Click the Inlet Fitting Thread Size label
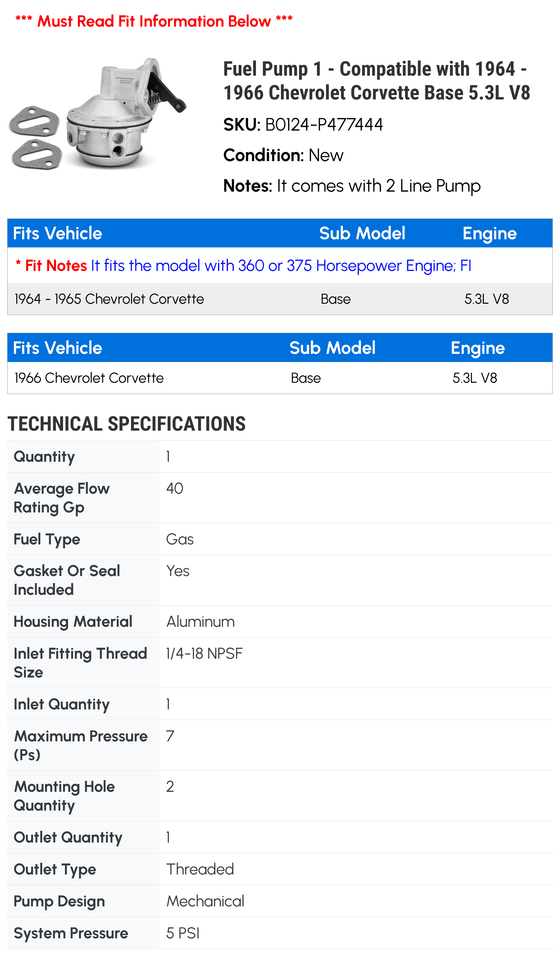Screen dimensions: 560x956 point(80,663)
